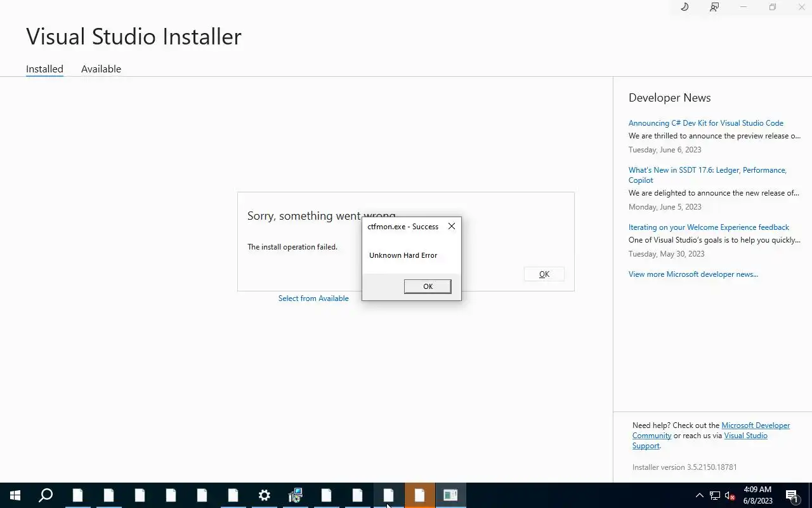Click View more Microsoft developer news

(x=693, y=274)
